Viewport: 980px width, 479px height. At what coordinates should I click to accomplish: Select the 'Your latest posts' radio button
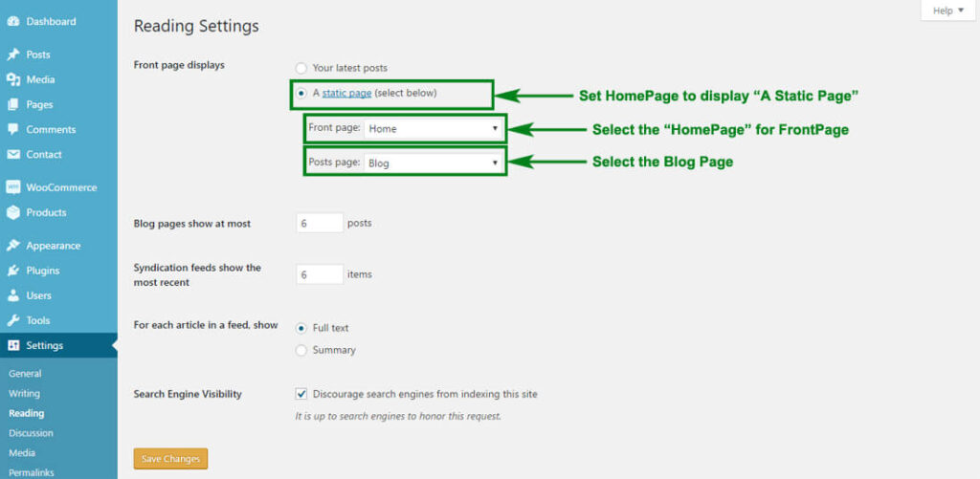click(301, 68)
